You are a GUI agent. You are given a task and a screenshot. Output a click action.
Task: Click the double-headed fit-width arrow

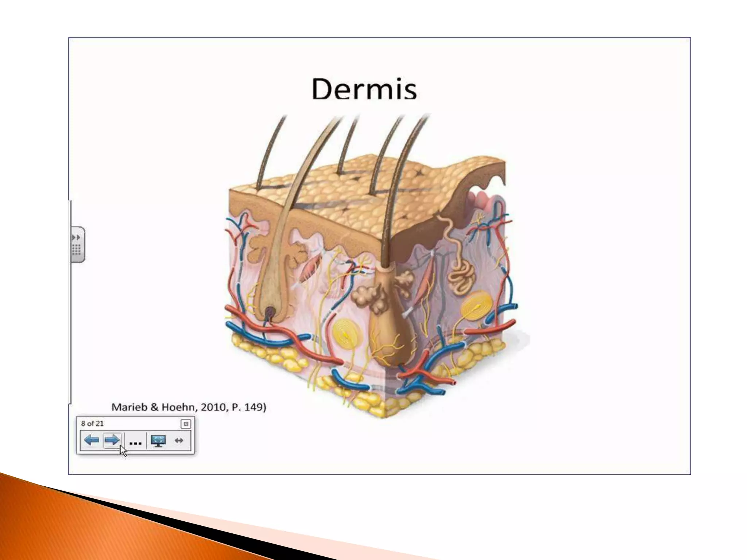click(x=179, y=440)
